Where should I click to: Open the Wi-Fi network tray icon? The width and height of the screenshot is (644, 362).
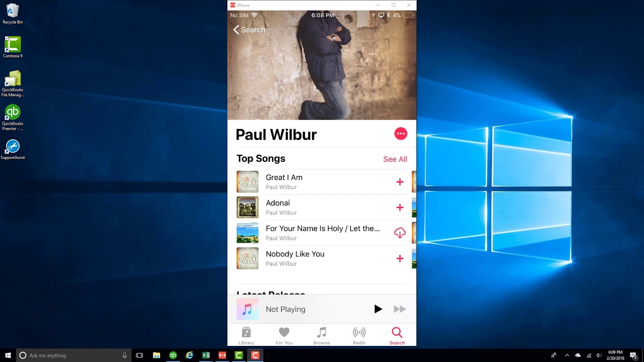coord(589,355)
